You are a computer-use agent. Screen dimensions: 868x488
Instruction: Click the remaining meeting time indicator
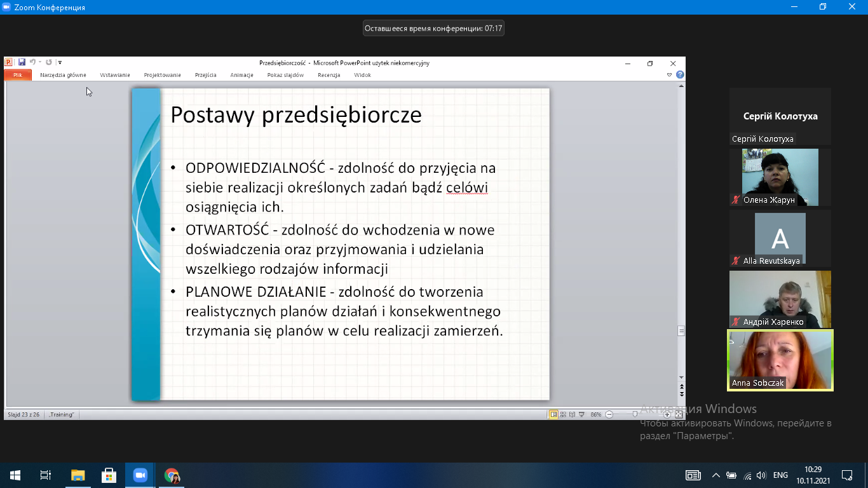[x=434, y=28]
